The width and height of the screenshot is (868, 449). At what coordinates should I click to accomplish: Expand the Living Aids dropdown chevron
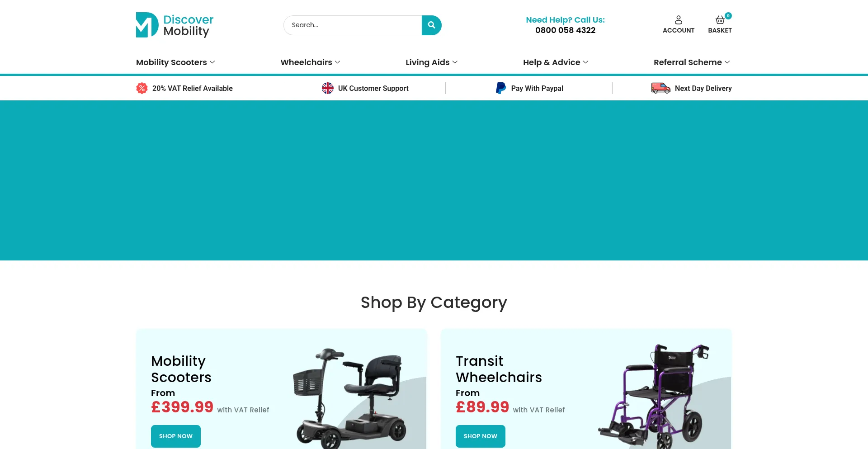coord(455,62)
